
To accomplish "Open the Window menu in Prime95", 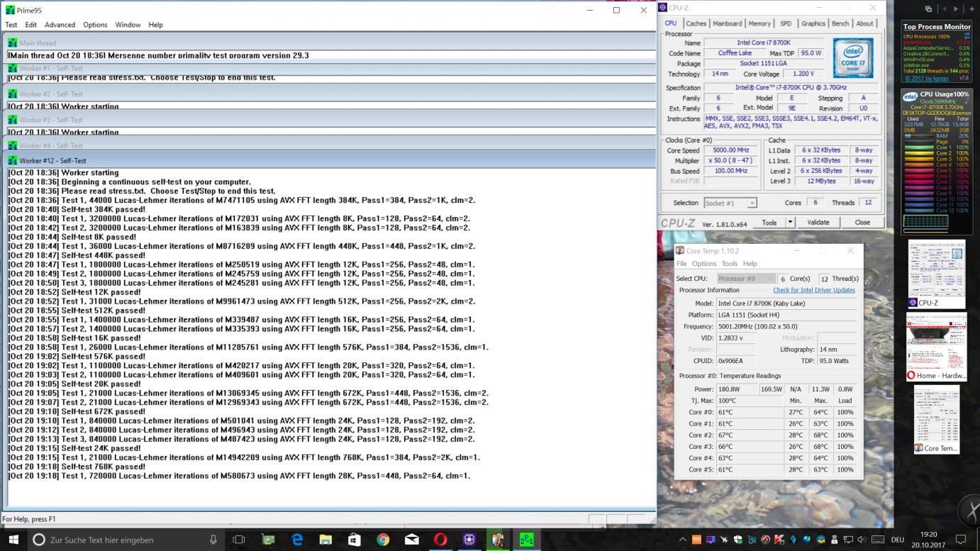I will (x=128, y=25).
